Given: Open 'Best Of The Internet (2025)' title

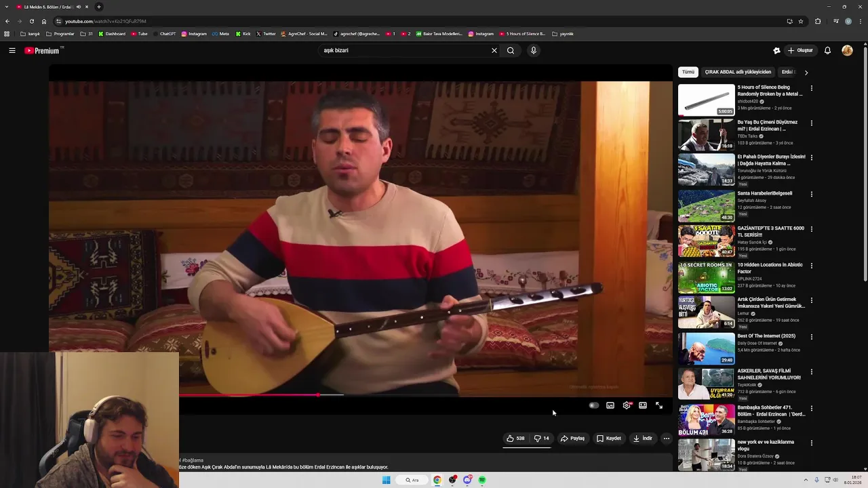Looking at the screenshot, I should pos(766,336).
